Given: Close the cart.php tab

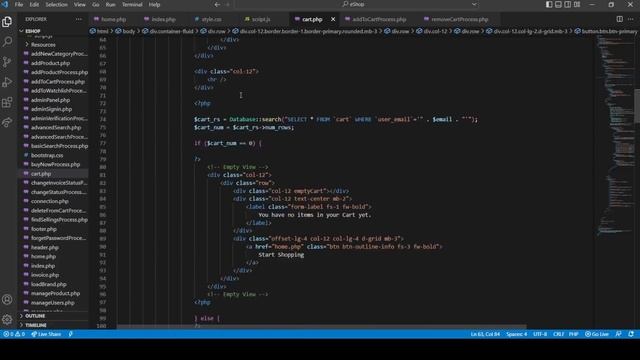Looking at the screenshot, I should (333, 19).
